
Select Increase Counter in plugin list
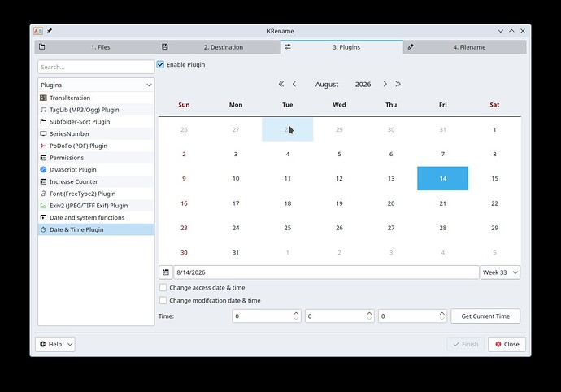[96, 181]
